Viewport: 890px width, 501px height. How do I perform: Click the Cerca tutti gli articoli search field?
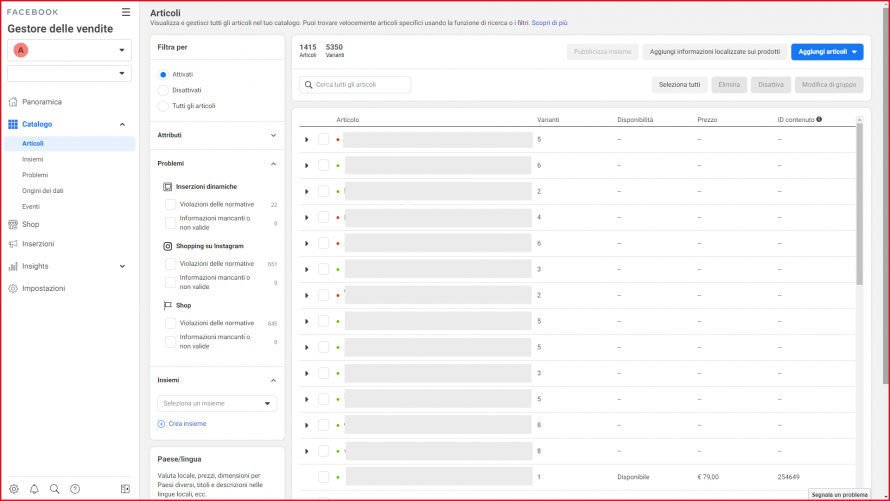355,85
